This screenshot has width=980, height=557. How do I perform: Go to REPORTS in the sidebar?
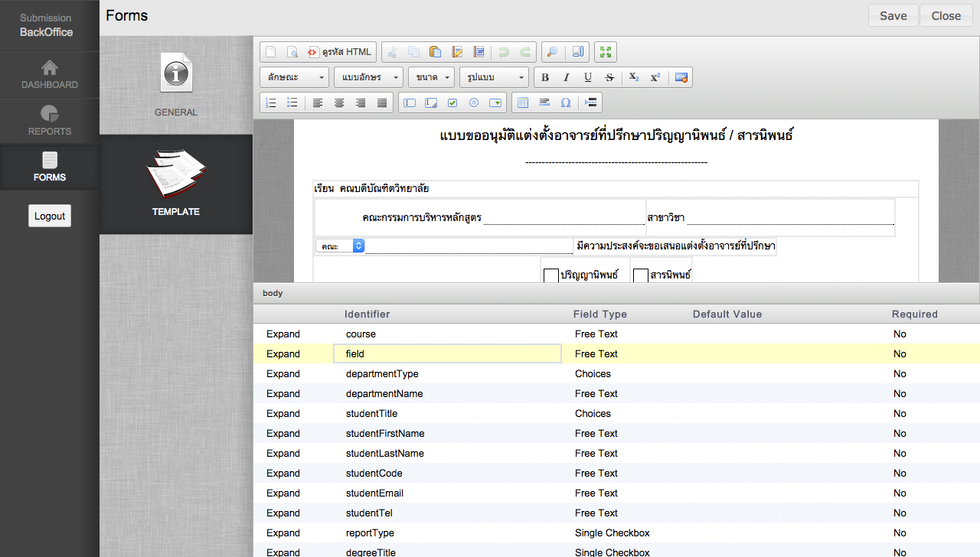[x=50, y=121]
